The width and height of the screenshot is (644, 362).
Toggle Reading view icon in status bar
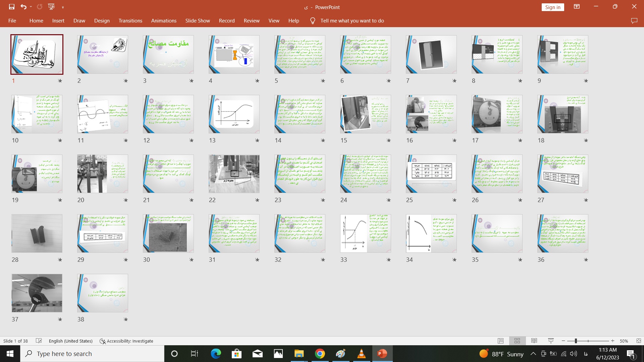coord(534,341)
